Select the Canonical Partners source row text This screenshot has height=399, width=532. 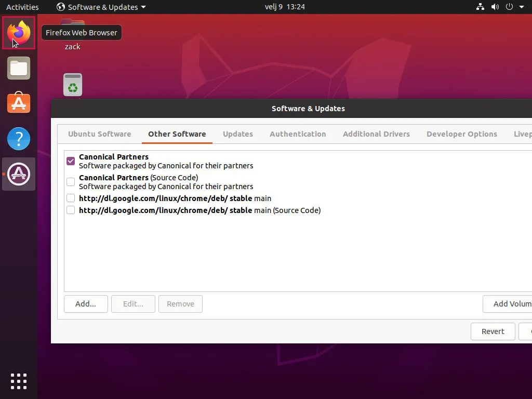(x=166, y=161)
